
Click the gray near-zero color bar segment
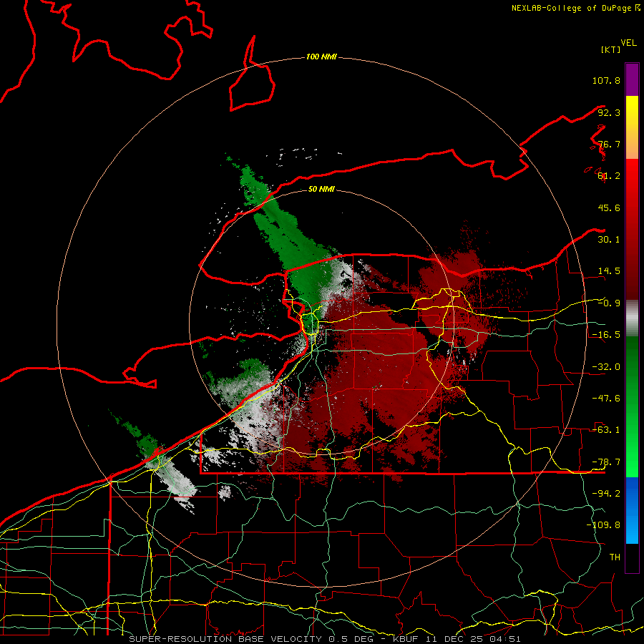[632, 318]
